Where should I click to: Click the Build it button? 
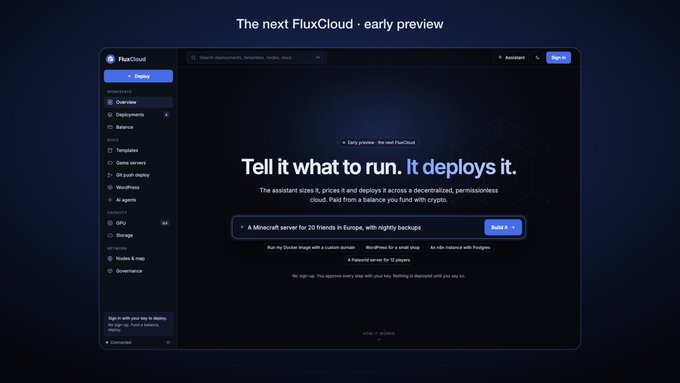(503, 227)
